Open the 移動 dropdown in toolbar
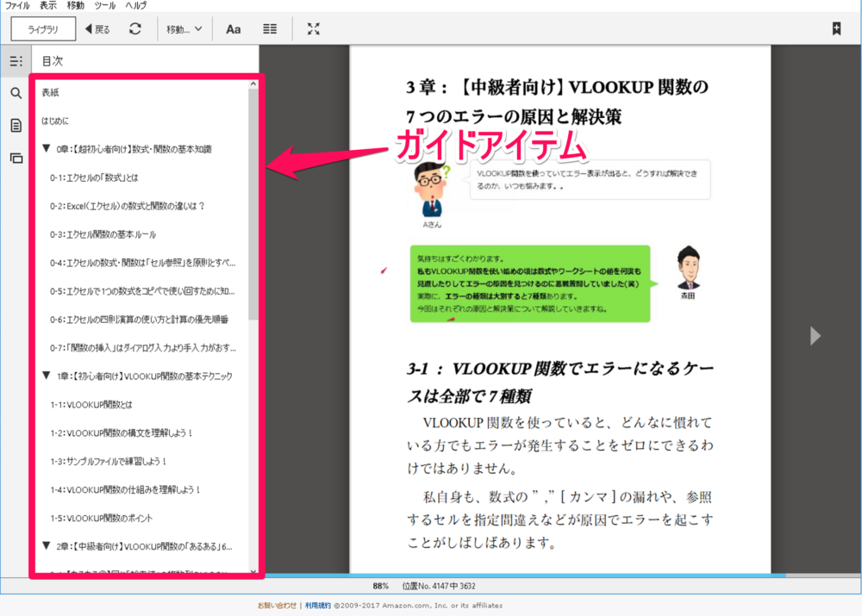This screenshot has height=616, width=862. [x=184, y=28]
